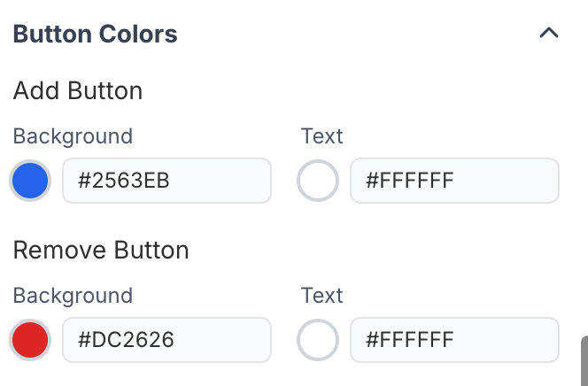Image resolution: width=588 pixels, height=386 pixels.
Task: Open the Add Button text color swatch
Action: [x=318, y=181]
